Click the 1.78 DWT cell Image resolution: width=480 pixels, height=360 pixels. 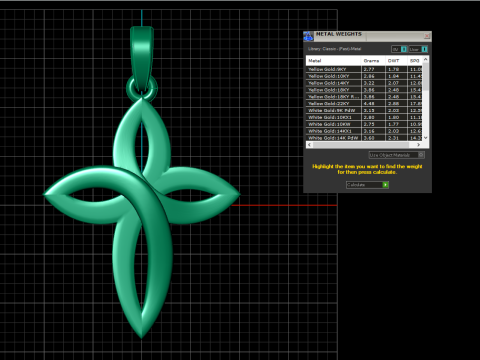[x=396, y=69]
